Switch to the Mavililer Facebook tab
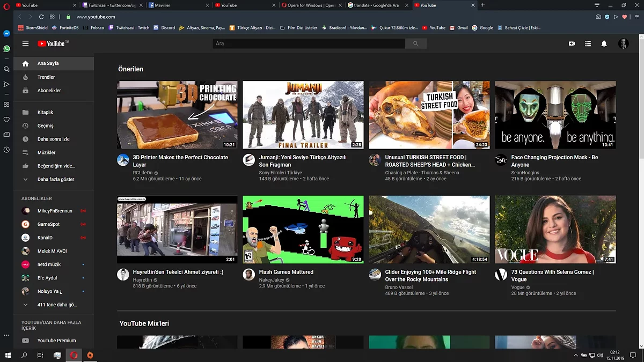Viewport: 644px width, 362px height. click(177, 5)
